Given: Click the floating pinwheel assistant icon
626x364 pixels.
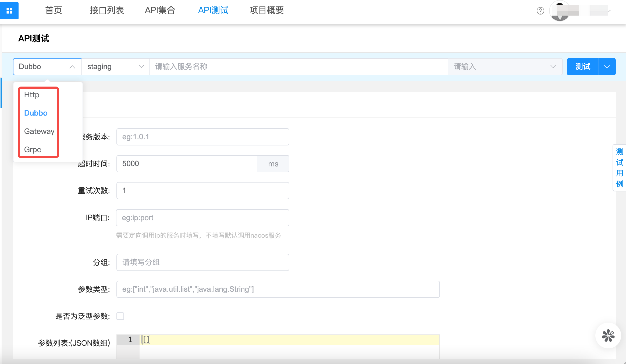Looking at the screenshot, I should point(608,336).
